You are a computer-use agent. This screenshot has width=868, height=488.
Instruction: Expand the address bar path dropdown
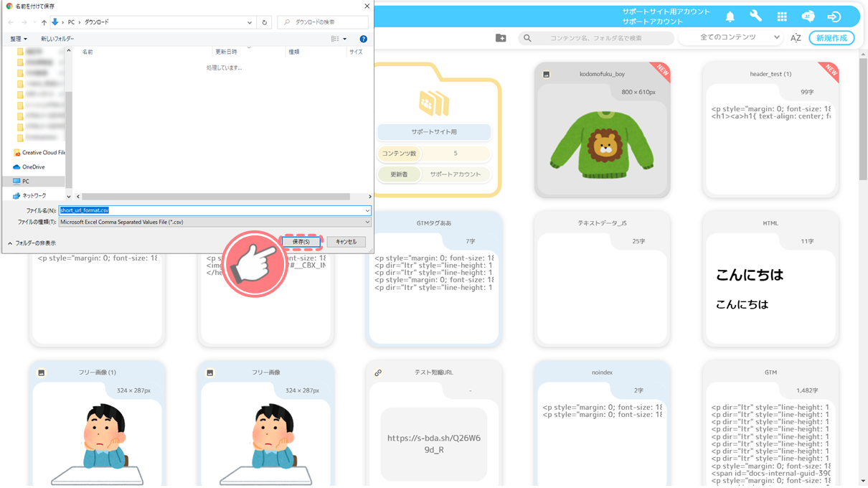(x=250, y=22)
